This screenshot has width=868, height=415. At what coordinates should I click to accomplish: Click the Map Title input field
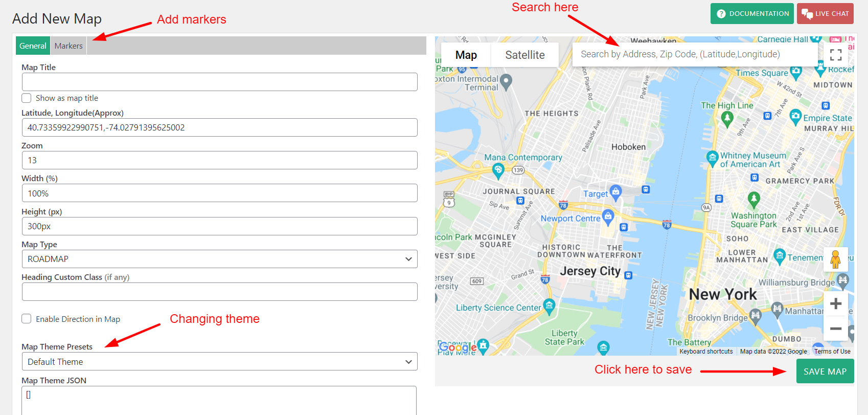tap(219, 82)
